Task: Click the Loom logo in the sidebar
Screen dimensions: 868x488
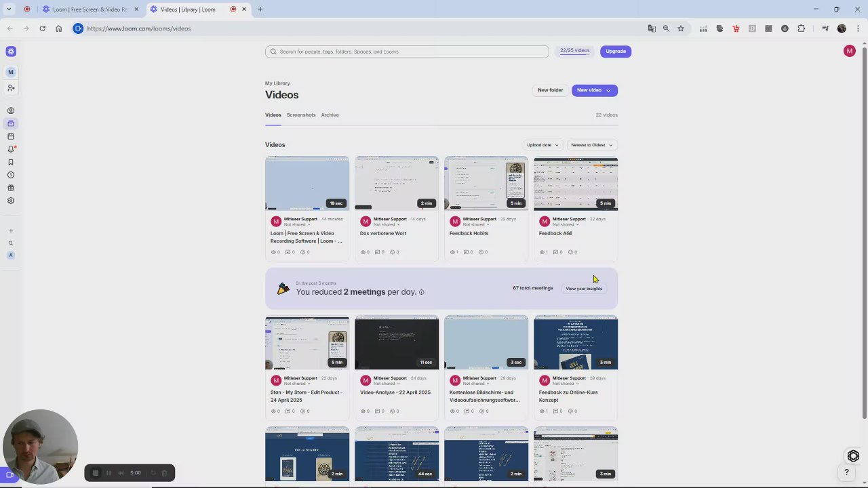Action: [x=11, y=52]
